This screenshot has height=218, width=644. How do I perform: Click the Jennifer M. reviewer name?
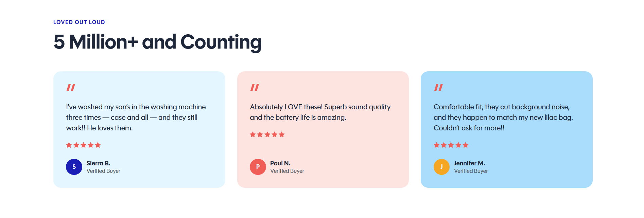click(x=470, y=163)
